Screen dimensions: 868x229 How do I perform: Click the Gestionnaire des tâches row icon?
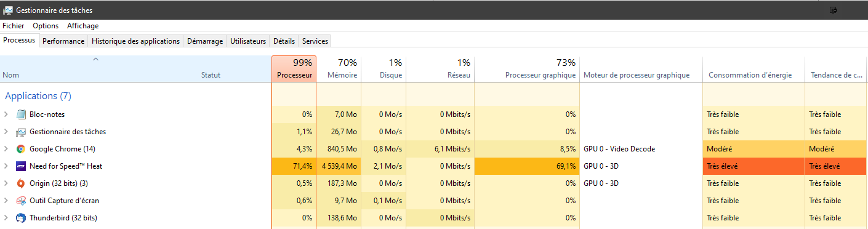(21, 132)
